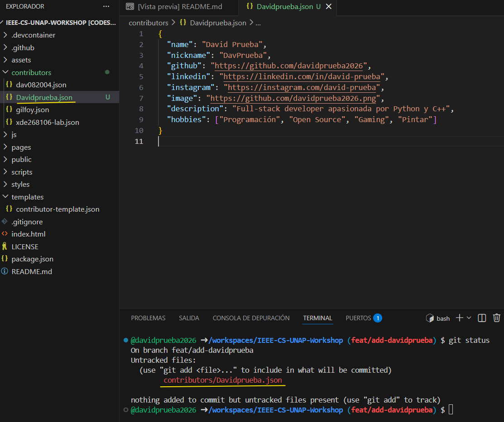Click the HTML icon beside index.html

5,234
